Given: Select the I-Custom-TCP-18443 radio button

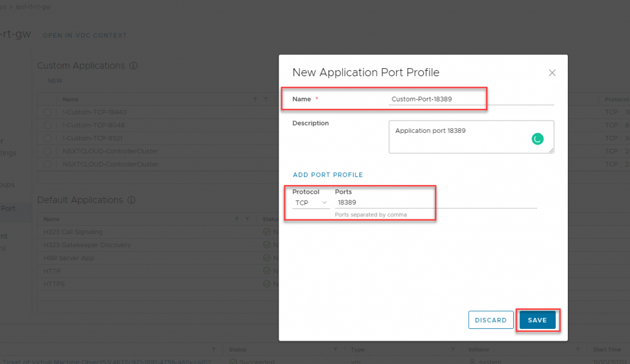Looking at the screenshot, I should [47, 112].
